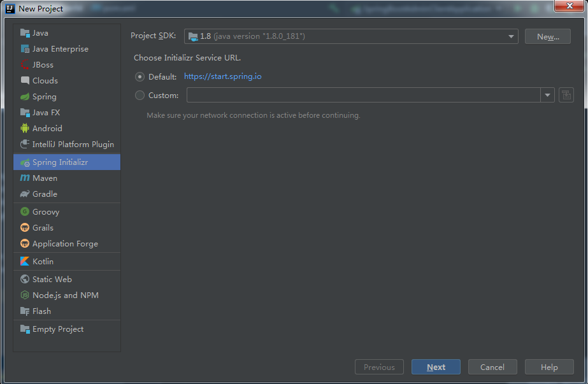Click the icon button beside the Custom URL field

point(566,95)
